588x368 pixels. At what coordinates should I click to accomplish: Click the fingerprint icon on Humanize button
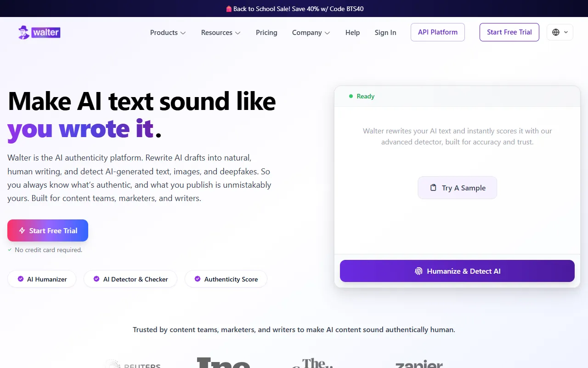click(x=418, y=271)
